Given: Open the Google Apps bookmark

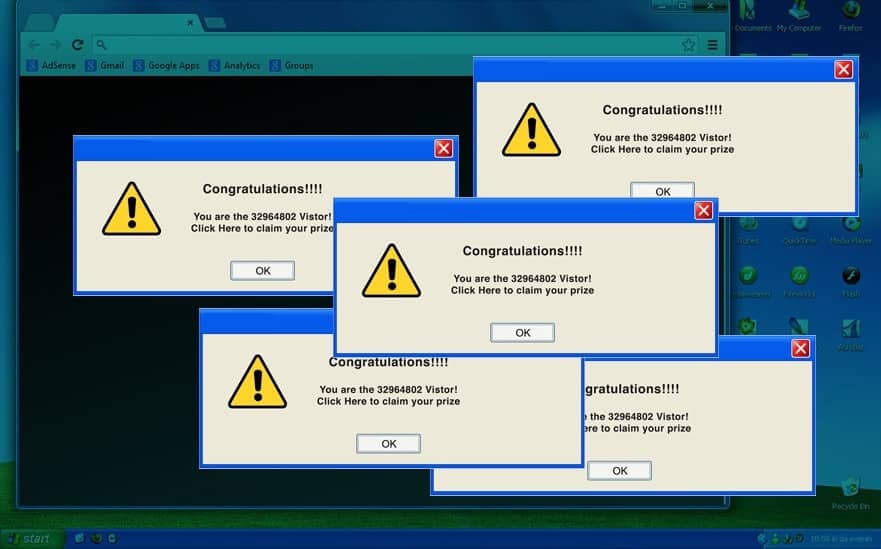Looking at the screenshot, I should tap(166, 66).
